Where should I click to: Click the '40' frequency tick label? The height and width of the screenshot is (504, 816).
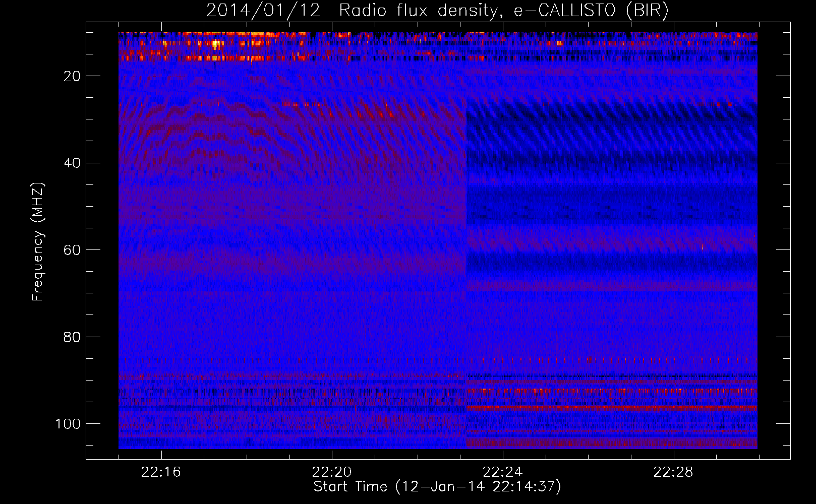click(73, 163)
